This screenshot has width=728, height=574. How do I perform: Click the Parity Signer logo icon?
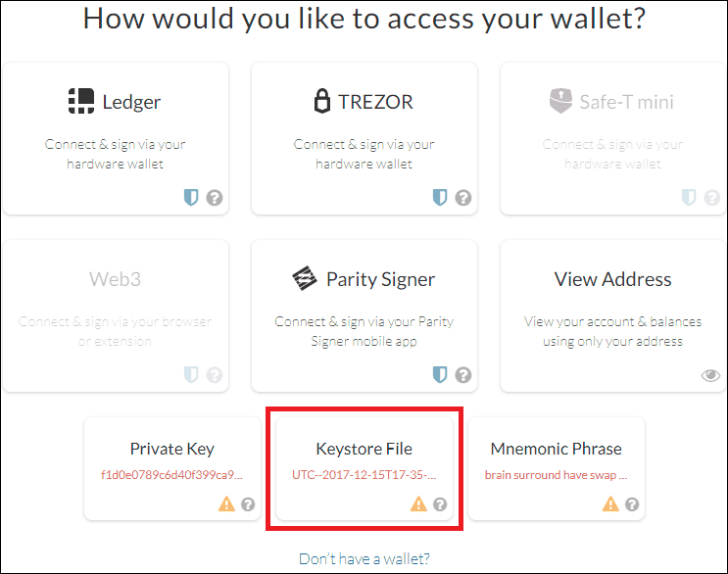pyautogui.click(x=305, y=278)
